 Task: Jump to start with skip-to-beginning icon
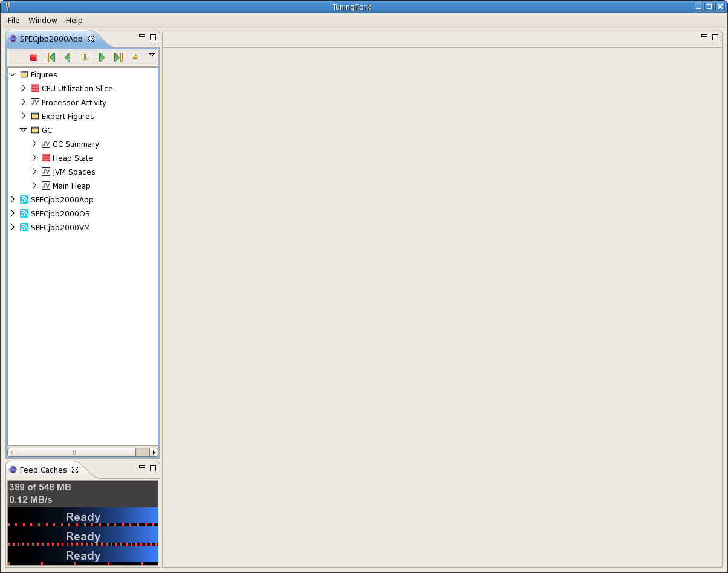tap(51, 57)
